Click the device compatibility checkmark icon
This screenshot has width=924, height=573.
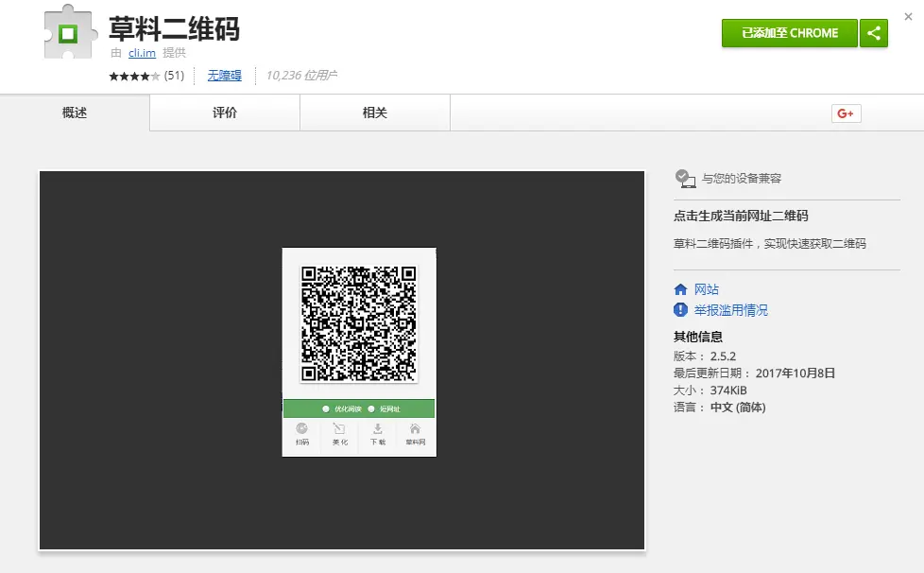click(x=685, y=178)
